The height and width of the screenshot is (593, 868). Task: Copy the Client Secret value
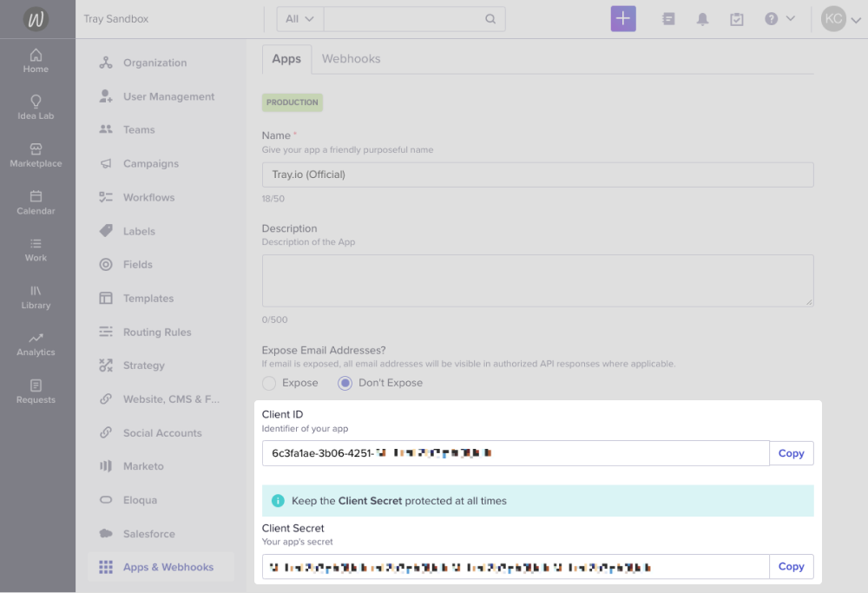(791, 566)
